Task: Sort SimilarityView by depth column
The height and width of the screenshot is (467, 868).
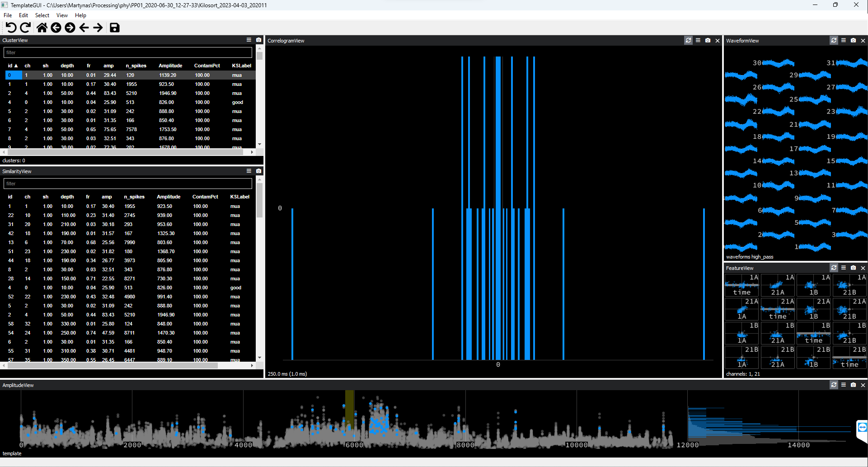Action: pyautogui.click(x=67, y=197)
